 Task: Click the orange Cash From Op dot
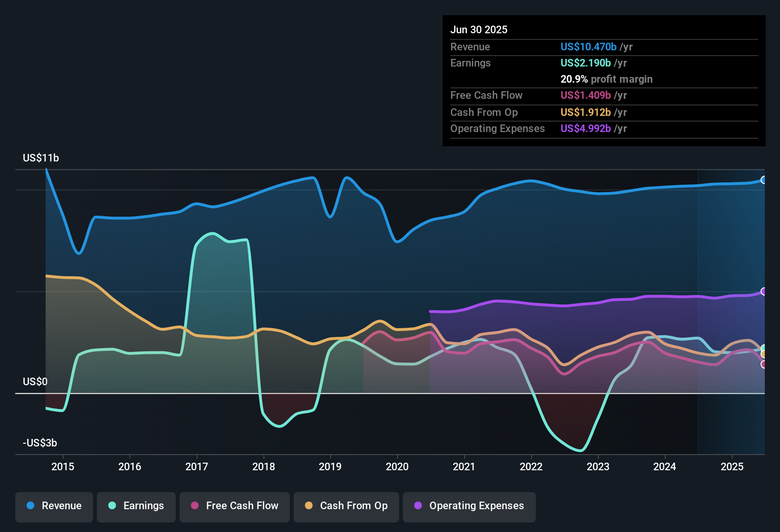[x=309, y=505]
